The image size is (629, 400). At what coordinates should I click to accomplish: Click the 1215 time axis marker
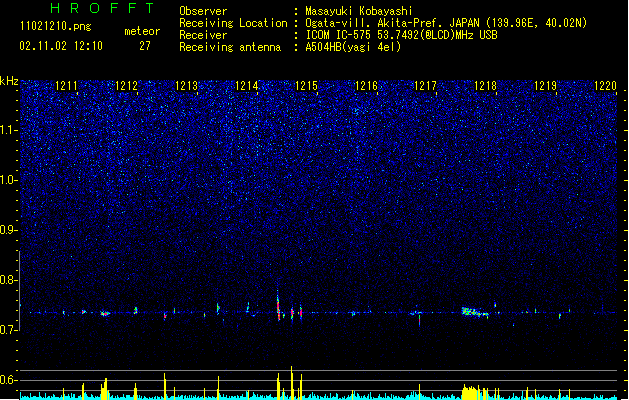point(306,86)
